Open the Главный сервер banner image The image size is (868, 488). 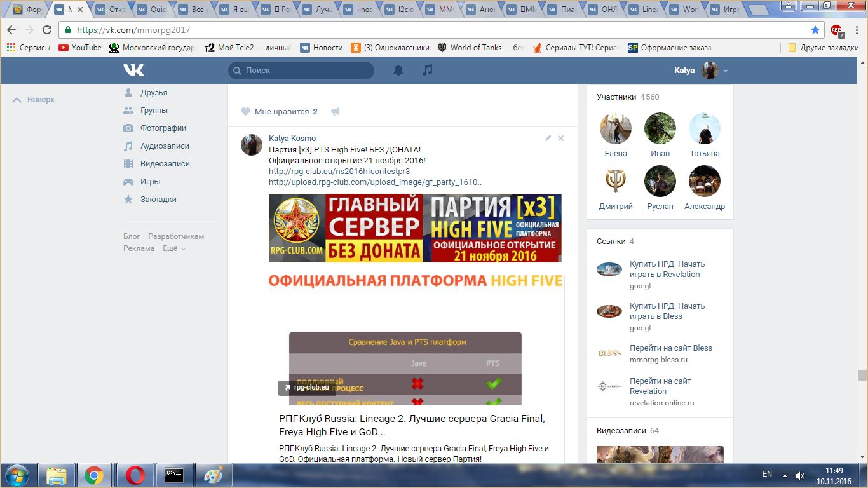(415, 228)
